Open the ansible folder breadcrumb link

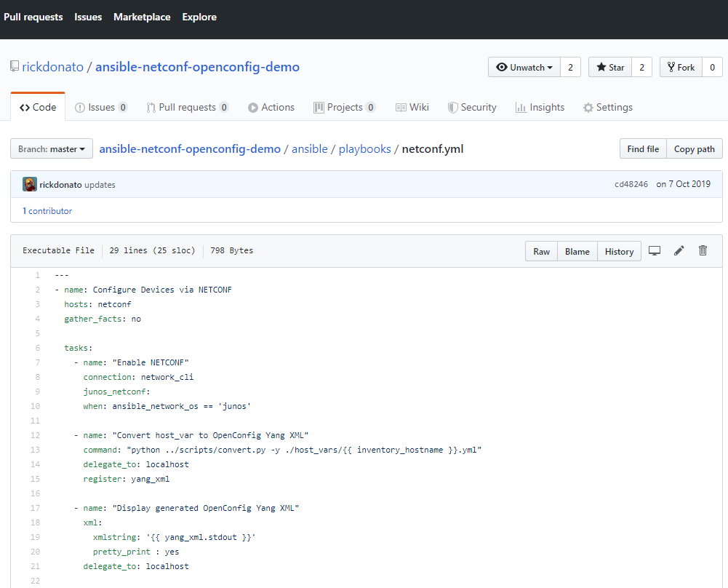coord(310,149)
